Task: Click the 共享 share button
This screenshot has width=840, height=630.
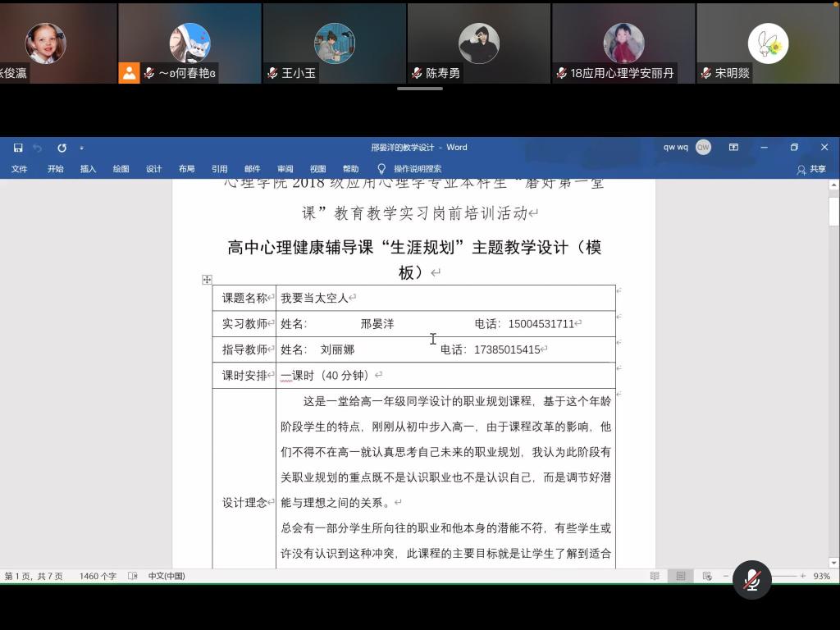Action: point(811,169)
